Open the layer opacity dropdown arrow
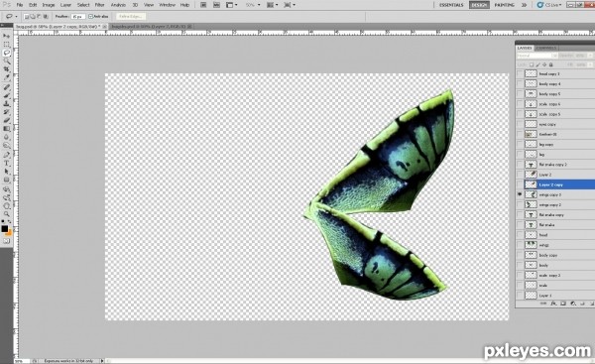The image size is (595, 364). [590, 56]
